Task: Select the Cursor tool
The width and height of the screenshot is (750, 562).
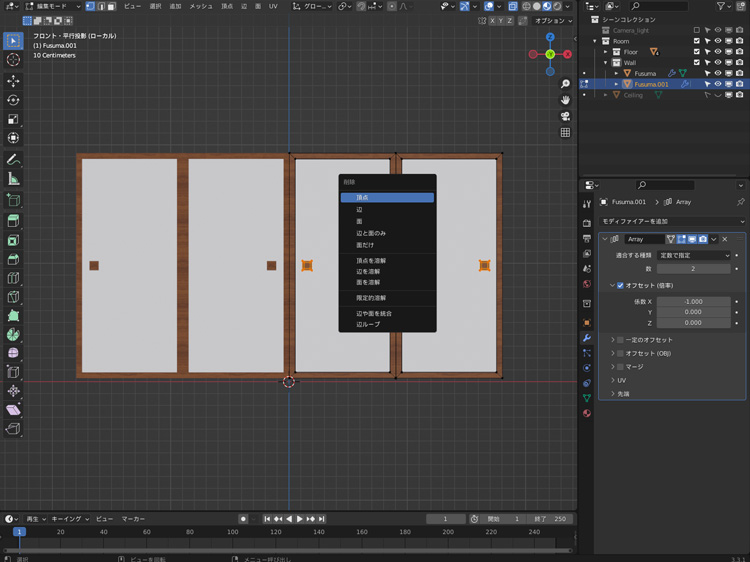Action: (13, 60)
